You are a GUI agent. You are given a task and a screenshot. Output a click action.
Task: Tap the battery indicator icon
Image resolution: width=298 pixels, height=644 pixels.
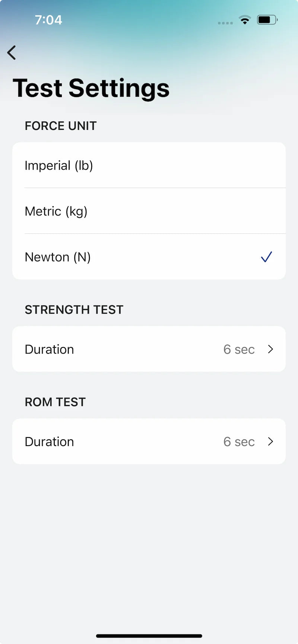(267, 20)
